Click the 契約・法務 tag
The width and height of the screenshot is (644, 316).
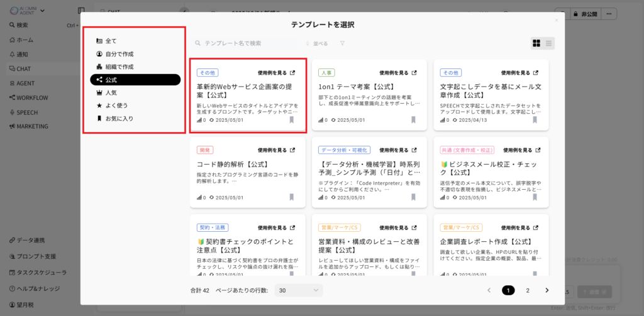coord(213,227)
